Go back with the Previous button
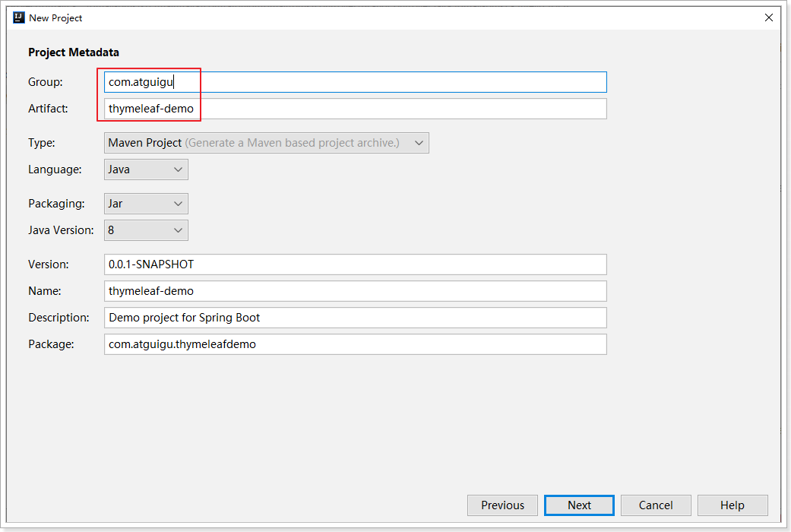The image size is (791, 532). click(x=502, y=505)
